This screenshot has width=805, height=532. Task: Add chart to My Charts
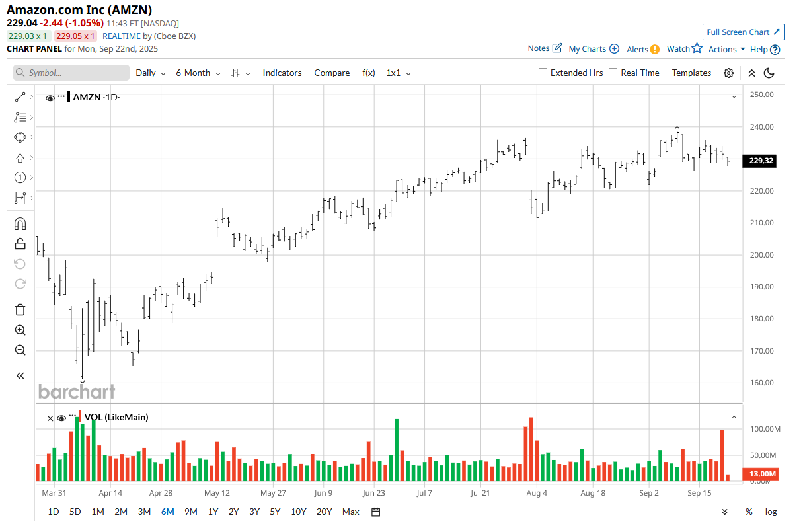click(594, 49)
